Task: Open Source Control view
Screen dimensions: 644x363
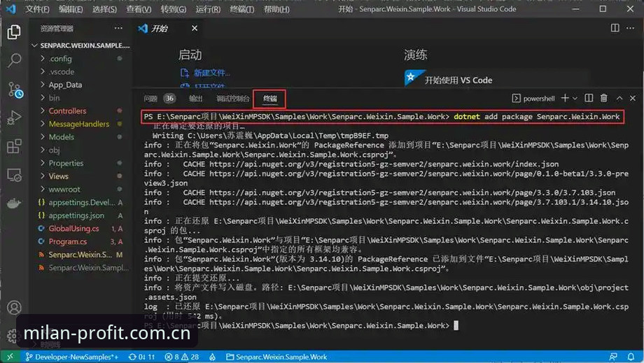Action: (15, 89)
